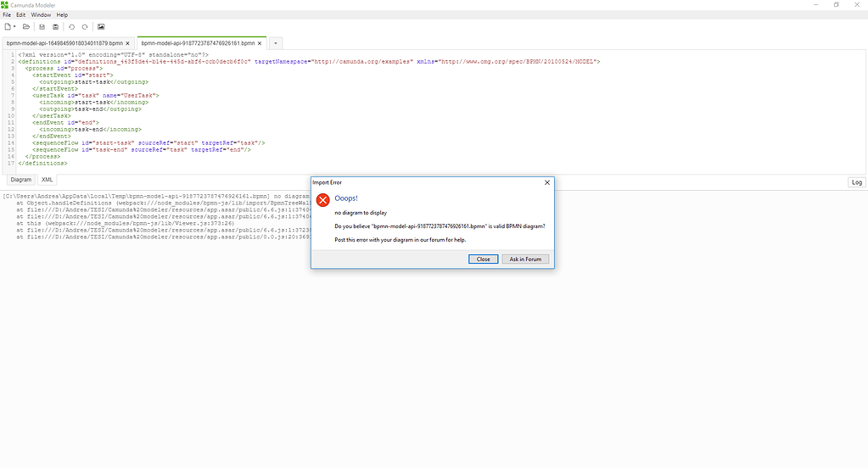Open the File menu
The width and height of the screenshot is (868, 468).
(7, 15)
